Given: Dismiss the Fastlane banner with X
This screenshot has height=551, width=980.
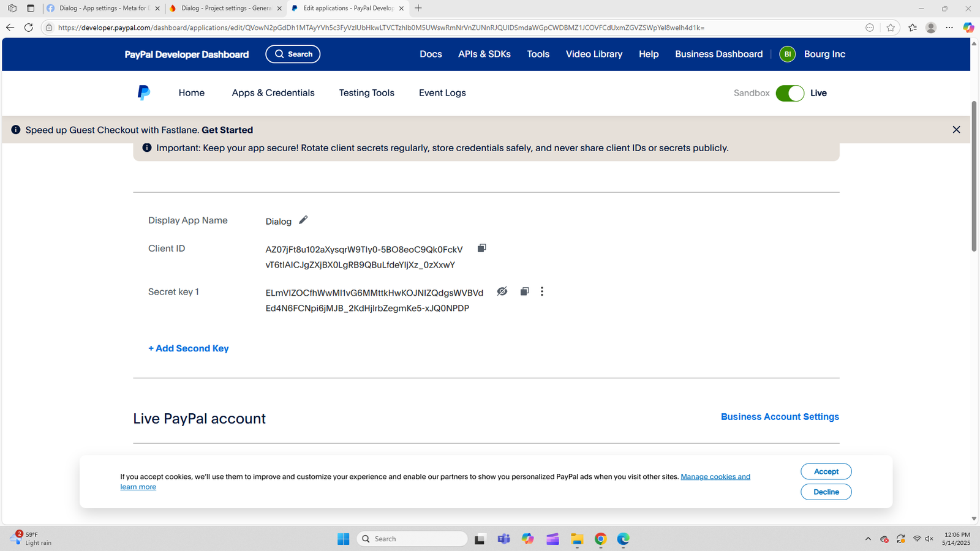Looking at the screenshot, I should pyautogui.click(x=956, y=130).
